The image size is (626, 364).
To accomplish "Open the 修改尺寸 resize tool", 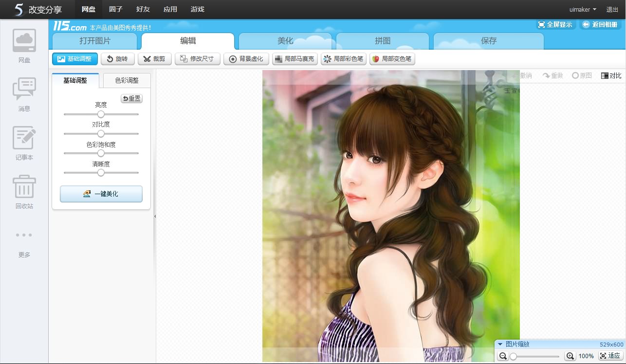I will point(198,59).
